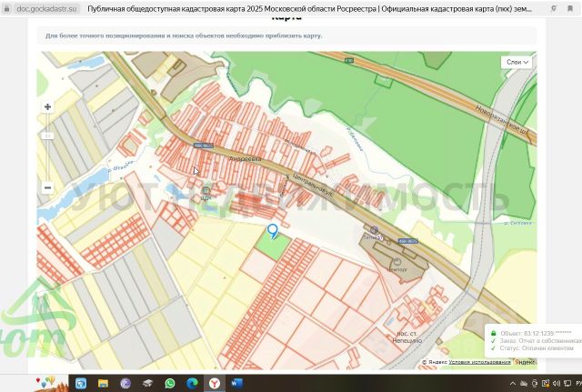
Task: Open WhatsApp from the taskbar
Action: click(170, 383)
